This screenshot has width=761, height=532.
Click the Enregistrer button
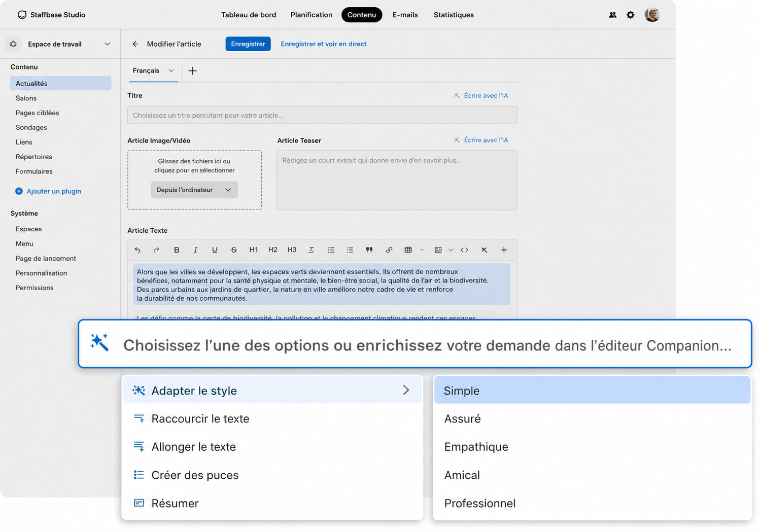click(x=248, y=44)
